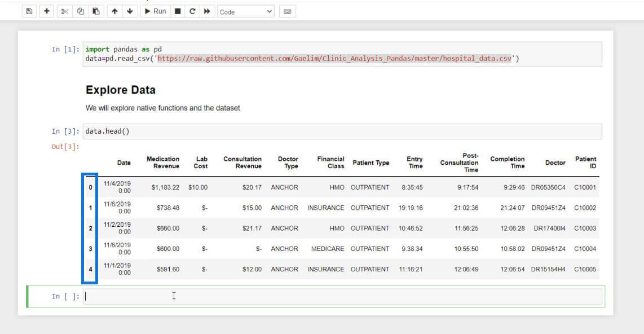Interrupt the kernel with stop icon
644x334 pixels.
(x=178, y=11)
